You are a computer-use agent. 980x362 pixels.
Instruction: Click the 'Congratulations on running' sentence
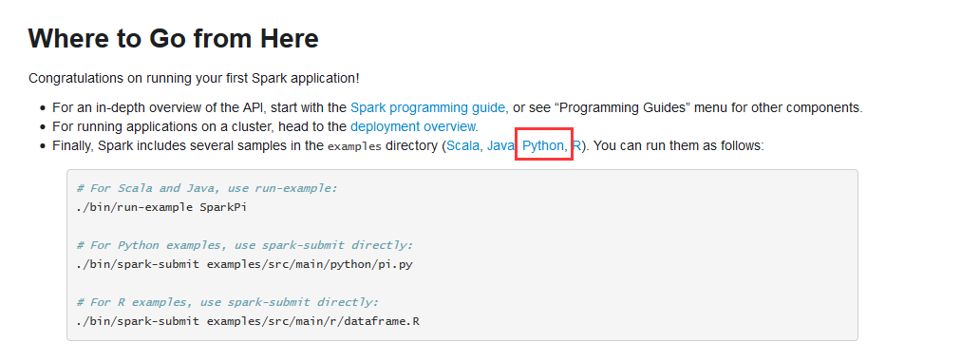194,79
